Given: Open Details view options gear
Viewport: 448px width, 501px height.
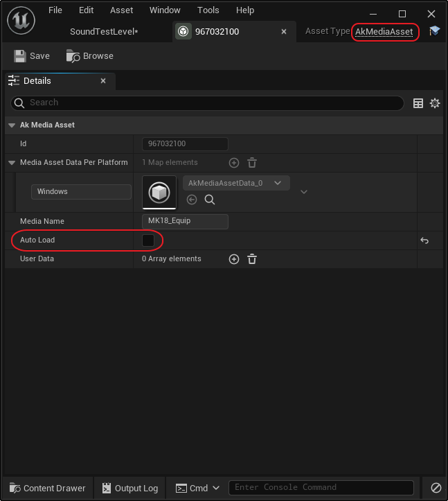Looking at the screenshot, I should [435, 103].
